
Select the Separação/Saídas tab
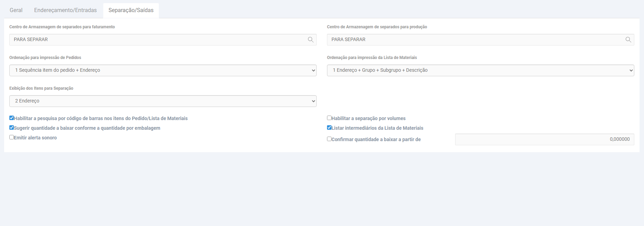click(x=131, y=10)
